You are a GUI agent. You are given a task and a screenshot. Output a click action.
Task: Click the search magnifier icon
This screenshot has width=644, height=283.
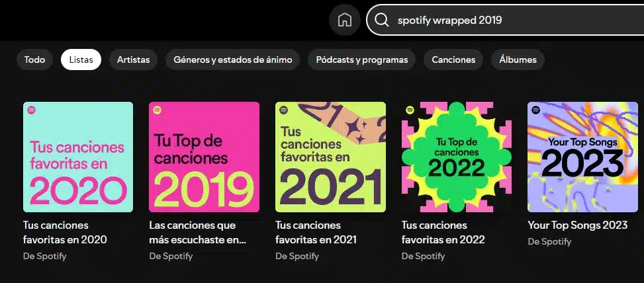381,20
